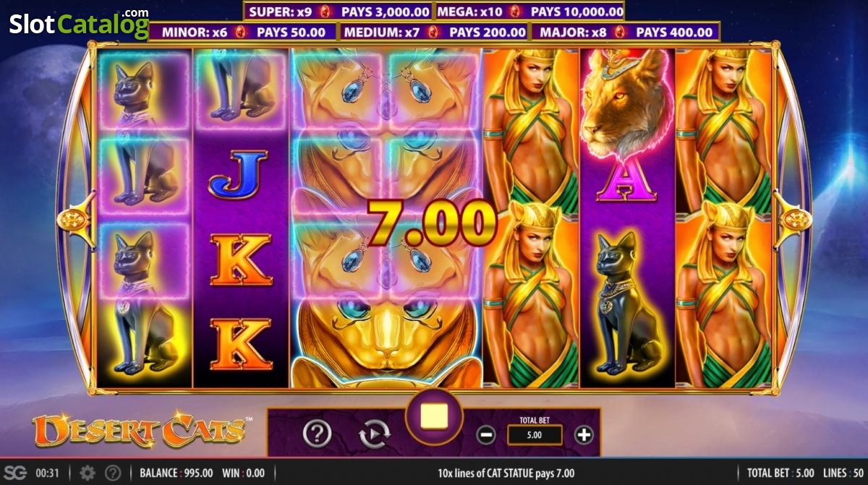Toggle the autoplay circular arrows icon

pyautogui.click(x=375, y=434)
